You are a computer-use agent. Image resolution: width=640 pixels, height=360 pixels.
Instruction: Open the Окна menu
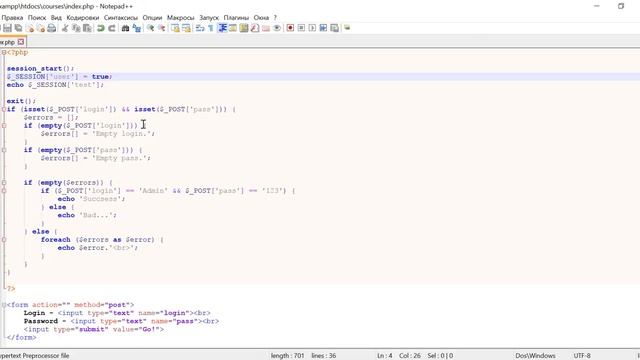261,18
